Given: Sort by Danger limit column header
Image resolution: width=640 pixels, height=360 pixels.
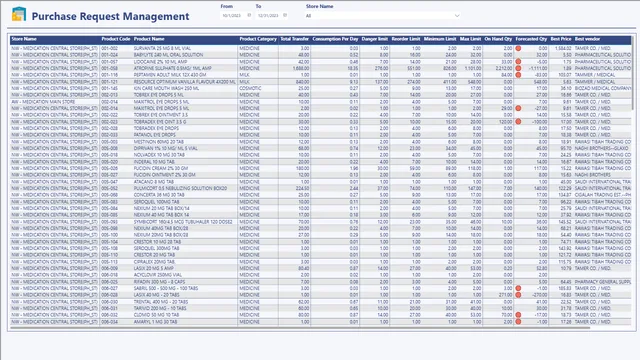Looking at the screenshot, I should (375, 39).
